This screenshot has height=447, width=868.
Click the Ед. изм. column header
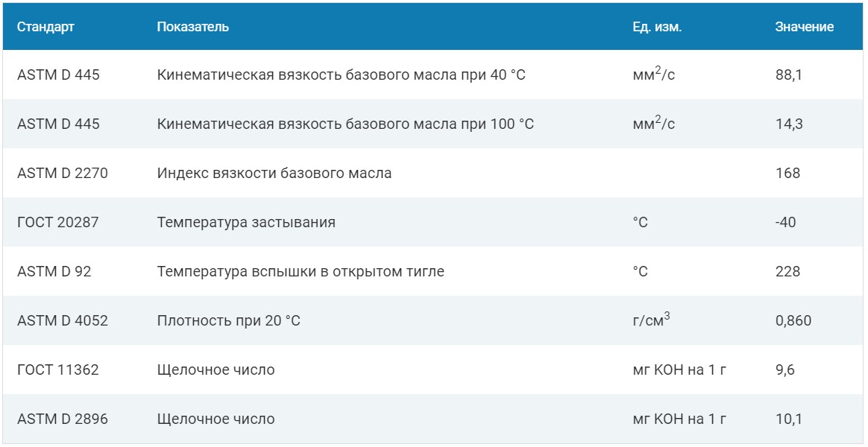[657, 27]
